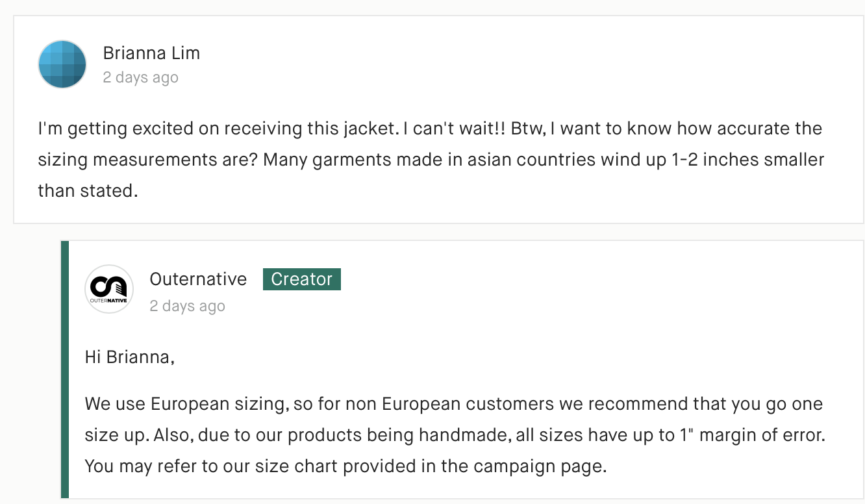Viewport: 865px width, 504px height.
Task: Click the 'I can't wait!!' phrase
Action: (456, 129)
